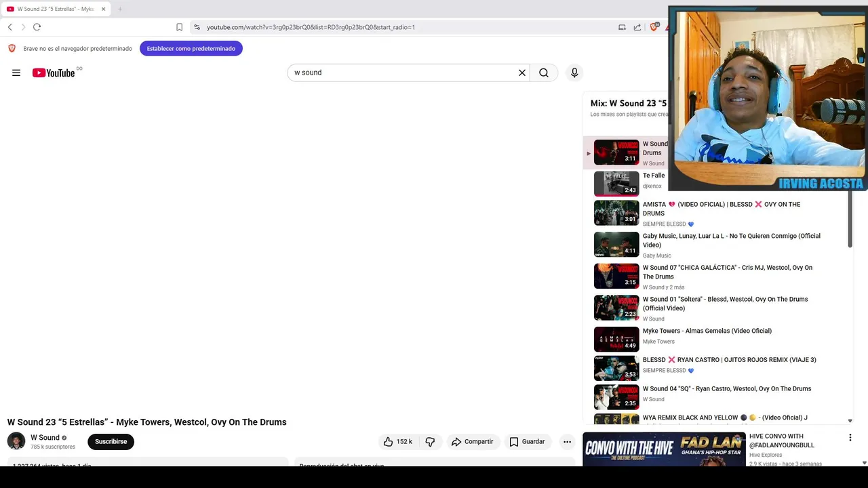Screen dimensions: 868x488
Task: Go forward with the browser forward arrow
Action: click(23, 27)
